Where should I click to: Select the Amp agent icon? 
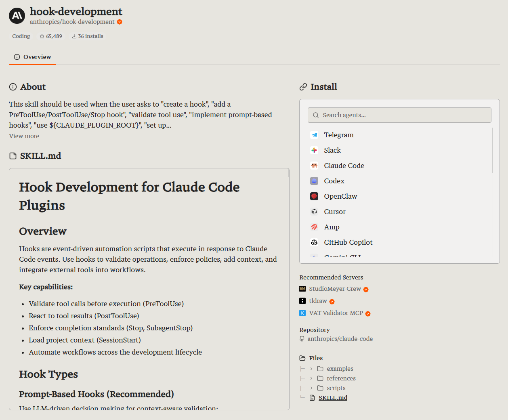(314, 227)
